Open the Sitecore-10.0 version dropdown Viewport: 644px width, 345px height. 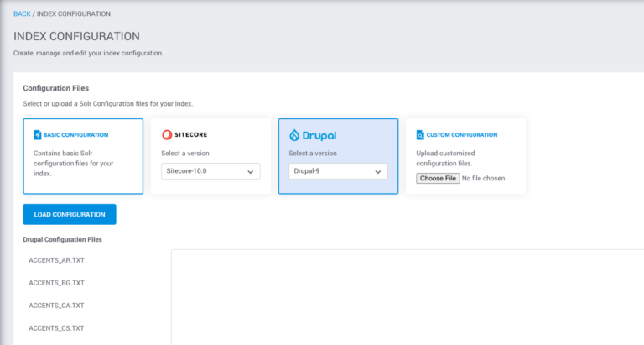tap(210, 171)
